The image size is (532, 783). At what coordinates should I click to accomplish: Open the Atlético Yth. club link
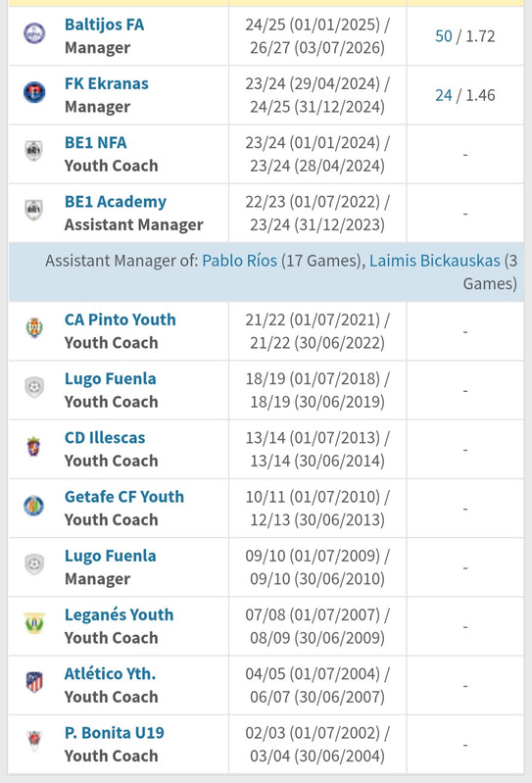click(111, 673)
